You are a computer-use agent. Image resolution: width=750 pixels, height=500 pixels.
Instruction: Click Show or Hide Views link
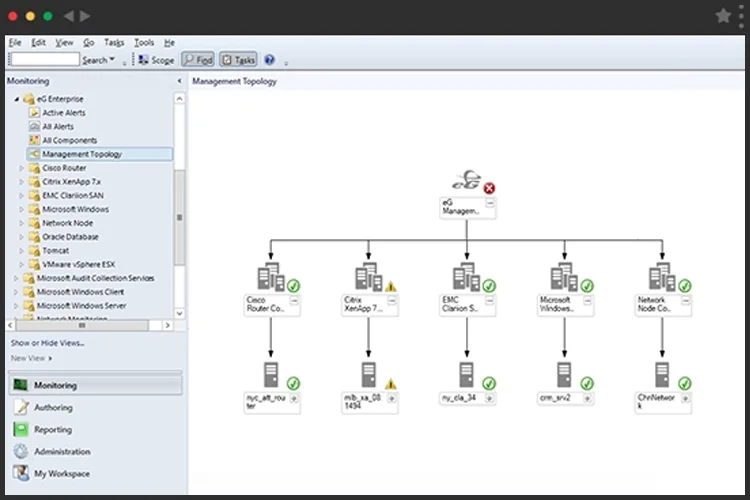coord(47,343)
